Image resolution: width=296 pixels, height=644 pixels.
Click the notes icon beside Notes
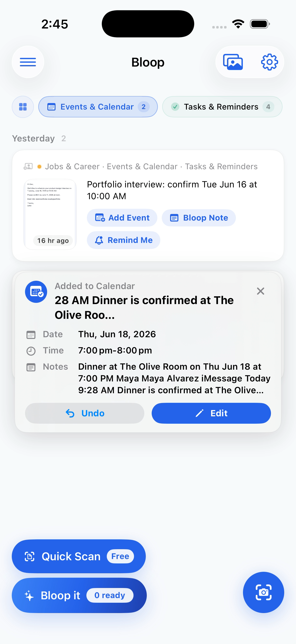click(x=31, y=367)
